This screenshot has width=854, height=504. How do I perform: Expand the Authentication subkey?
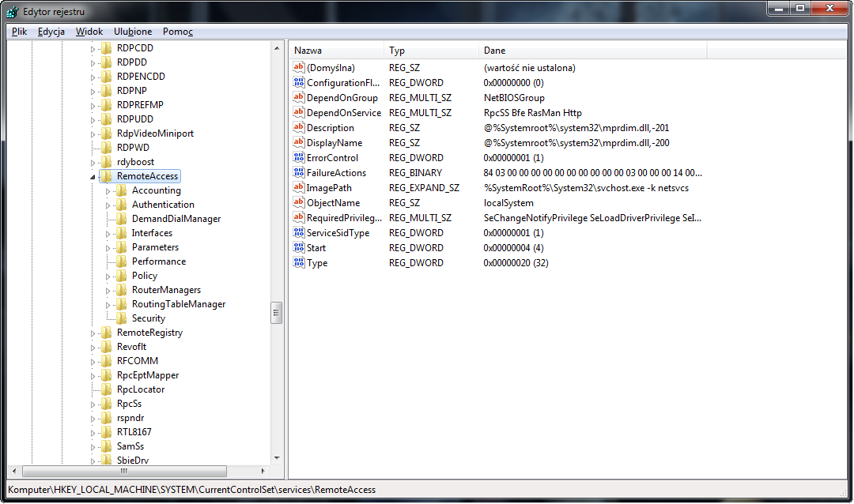click(108, 205)
